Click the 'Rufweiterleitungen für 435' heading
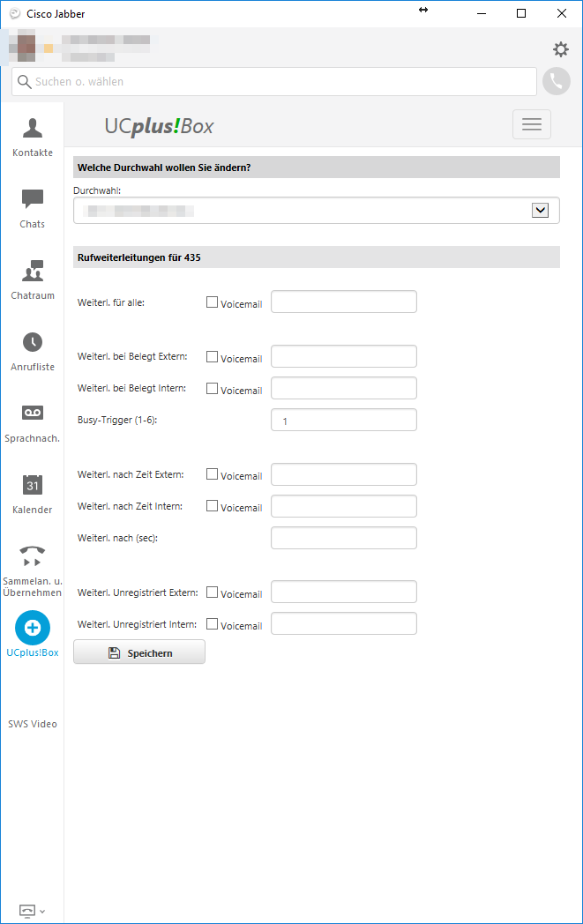Screen dimensions: 583x924 pyautogui.click(x=139, y=257)
